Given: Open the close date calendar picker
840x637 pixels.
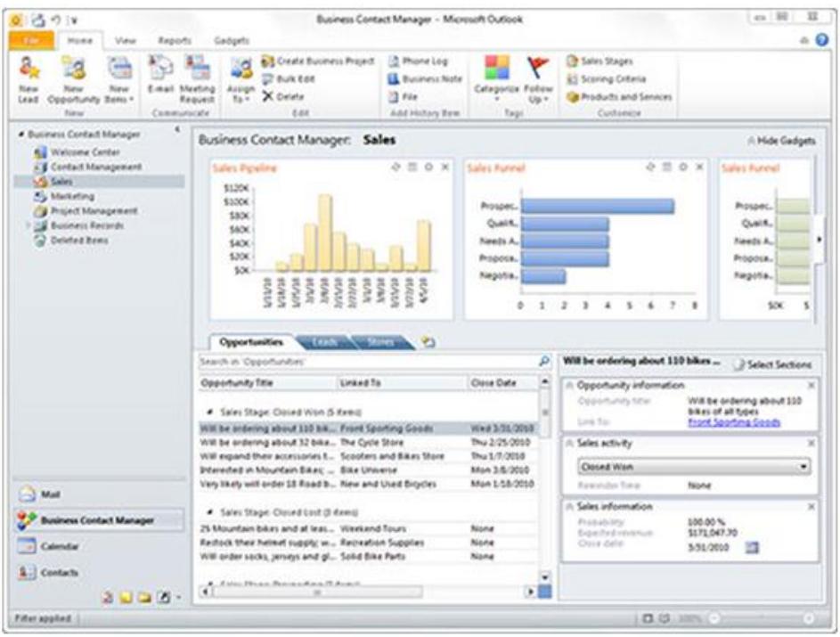Looking at the screenshot, I should (752, 547).
